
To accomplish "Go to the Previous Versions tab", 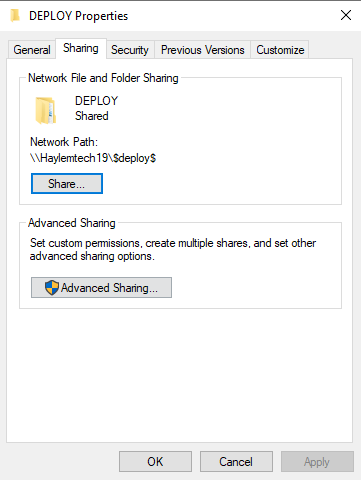I will click(x=202, y=50).
